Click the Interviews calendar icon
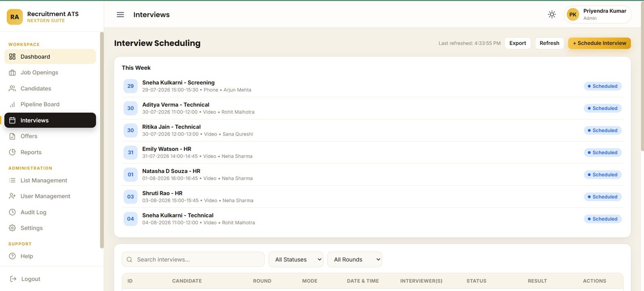The height and width of the screenshot is (291, 644). tap(12, 120)
